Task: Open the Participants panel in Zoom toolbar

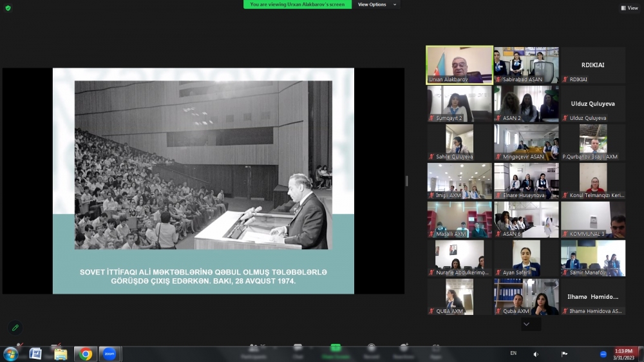Action: 254,350
